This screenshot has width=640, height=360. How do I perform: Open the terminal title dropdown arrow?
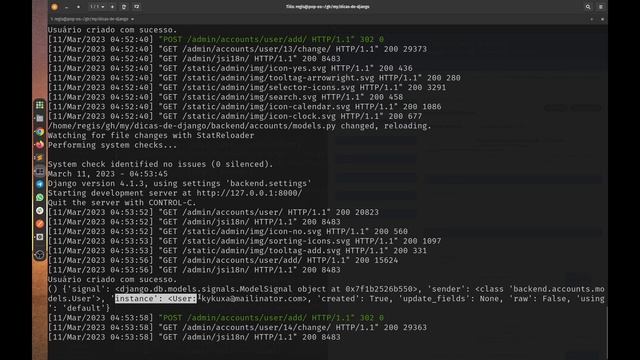pyautogui.click(x=132, y=19)
